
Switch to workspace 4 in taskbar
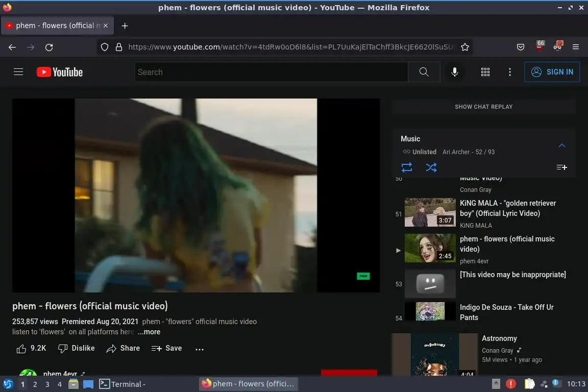pos(60,384)
